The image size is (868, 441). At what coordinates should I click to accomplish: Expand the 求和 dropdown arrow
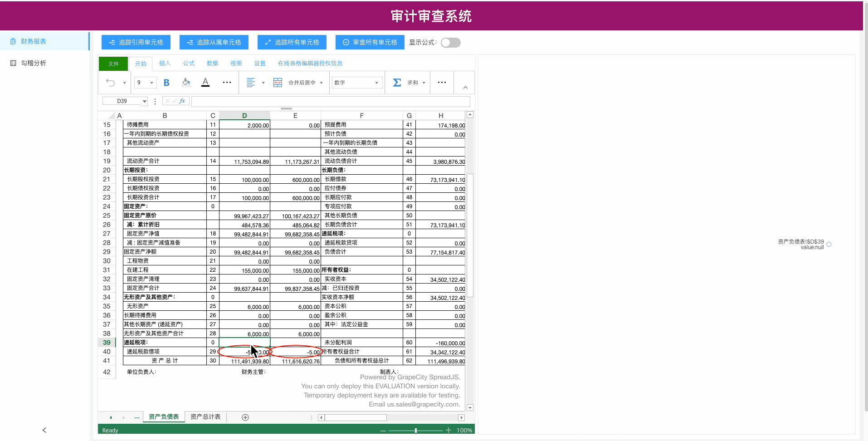point(424,83)
